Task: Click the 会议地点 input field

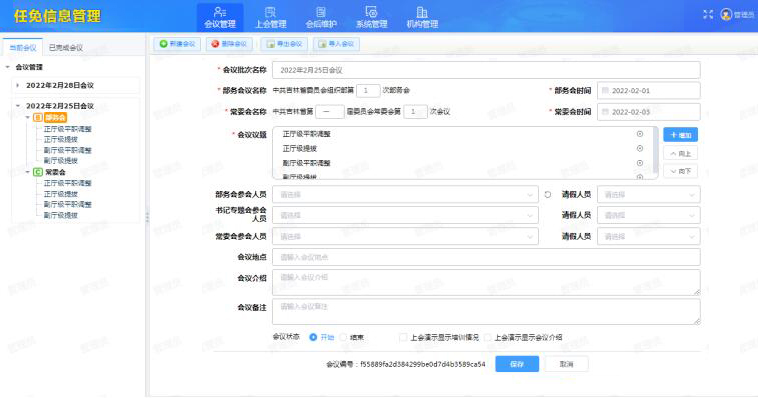Action: coord(486,257)
